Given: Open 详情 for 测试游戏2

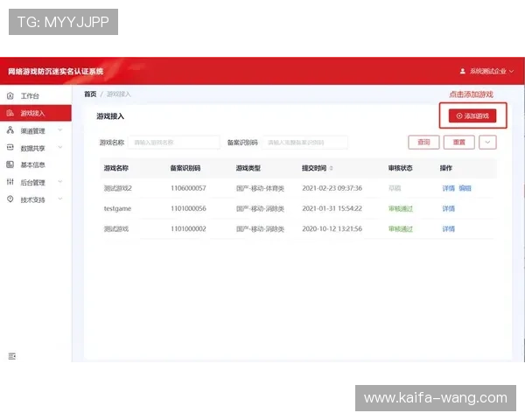Looking at the screenshot, I should tap(448, 188).
